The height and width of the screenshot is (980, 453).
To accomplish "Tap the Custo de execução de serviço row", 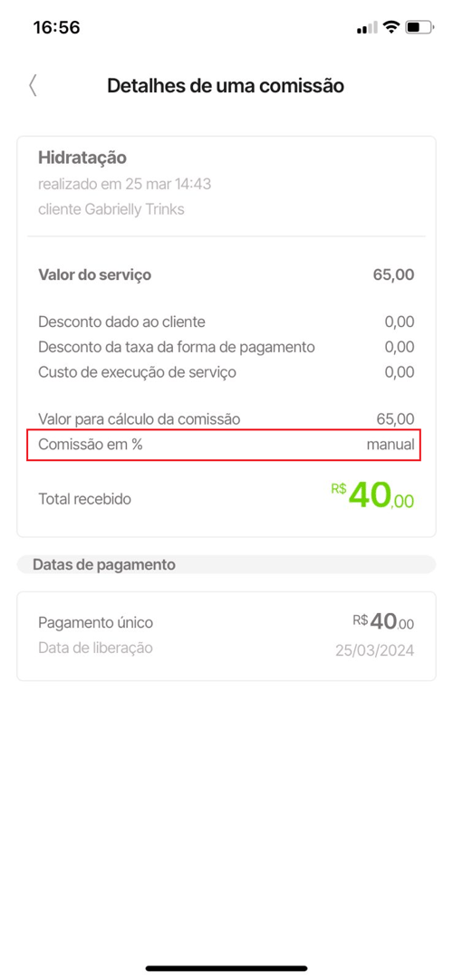I will point(226,372).
